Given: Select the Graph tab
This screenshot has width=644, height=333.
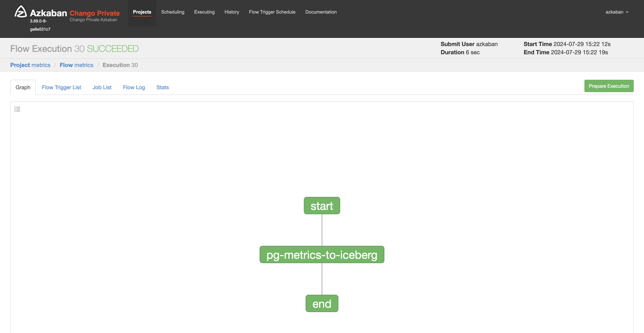Looking at the screenshot, I should [23, 87].
